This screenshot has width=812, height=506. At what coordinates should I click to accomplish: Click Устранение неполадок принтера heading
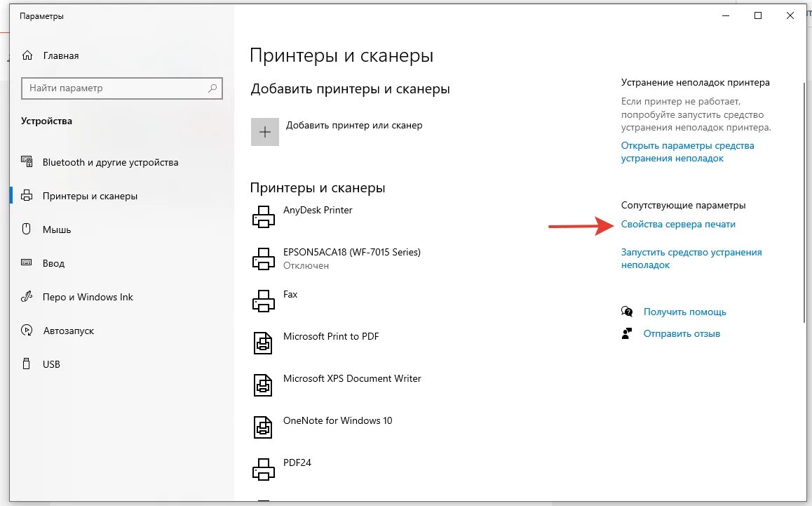pos(696,82)
